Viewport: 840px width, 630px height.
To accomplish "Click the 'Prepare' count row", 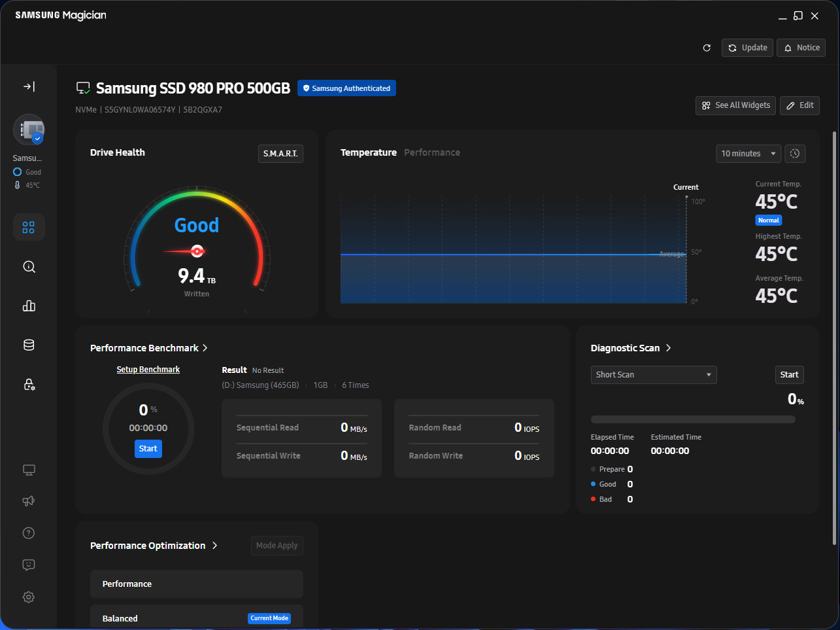I will tap(612, 469).
